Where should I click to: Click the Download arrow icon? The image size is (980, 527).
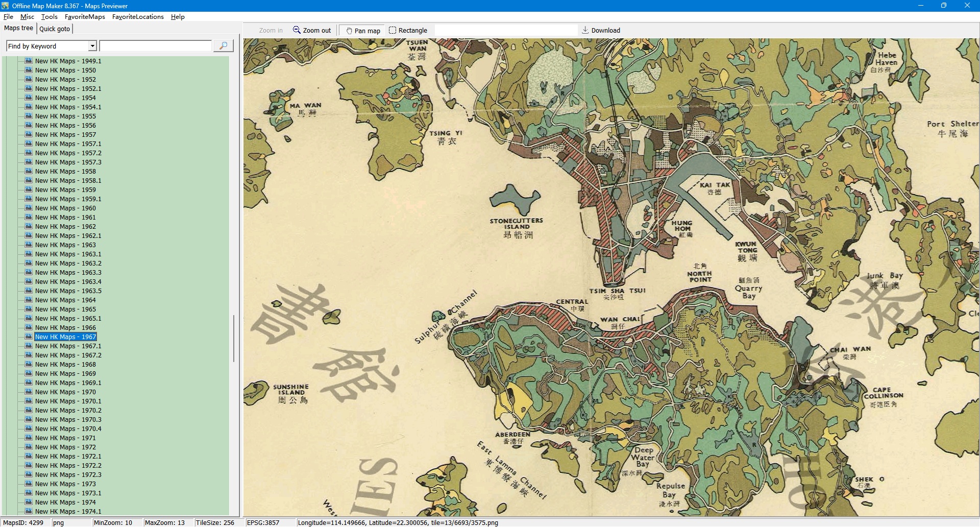click(x=585, y=30)
